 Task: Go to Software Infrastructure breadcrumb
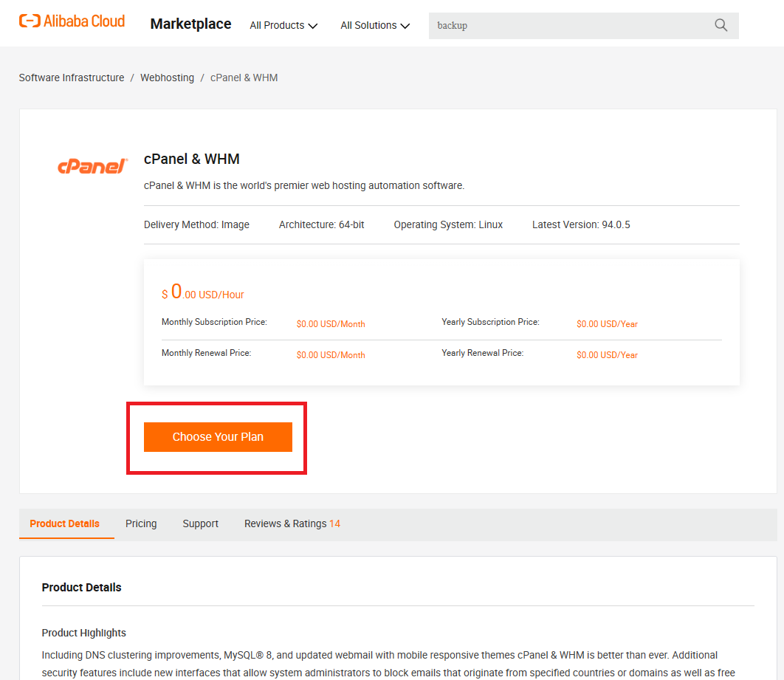pyautogui.click(x=72, y=78)
